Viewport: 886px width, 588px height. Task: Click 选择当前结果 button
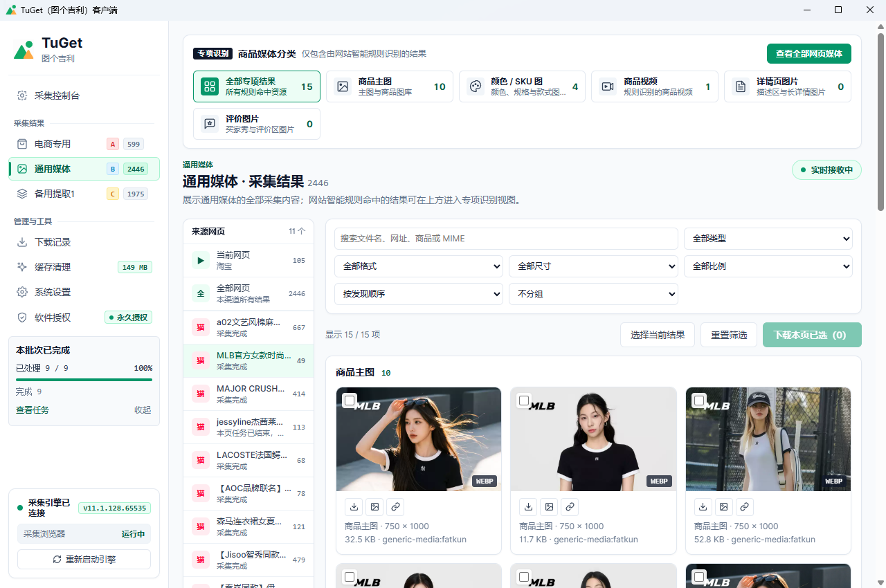pyautogui.click(x=658, y=335)
